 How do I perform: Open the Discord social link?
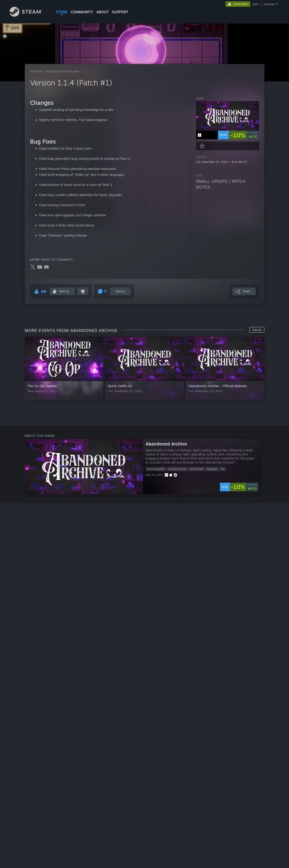46,267
